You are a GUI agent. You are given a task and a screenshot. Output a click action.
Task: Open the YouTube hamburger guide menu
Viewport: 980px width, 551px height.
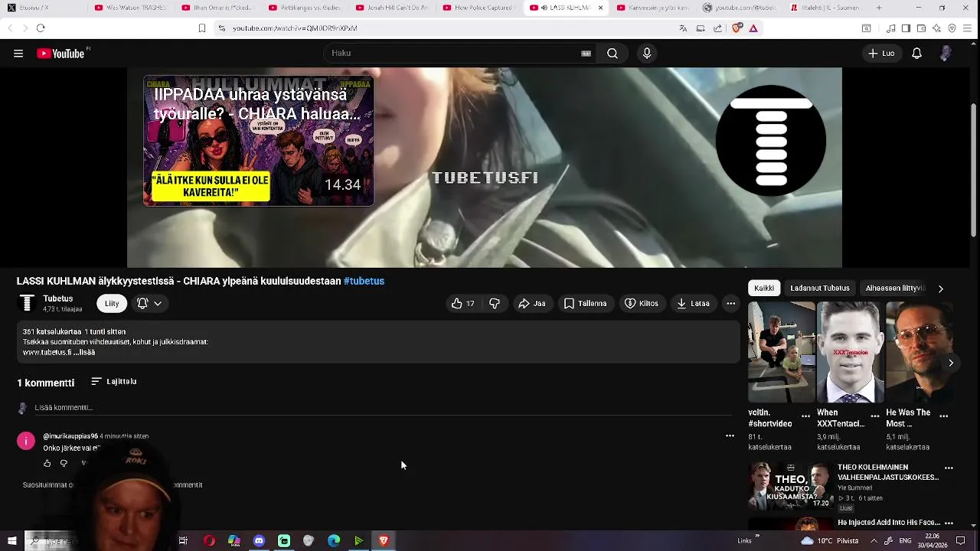coord(18,54)
